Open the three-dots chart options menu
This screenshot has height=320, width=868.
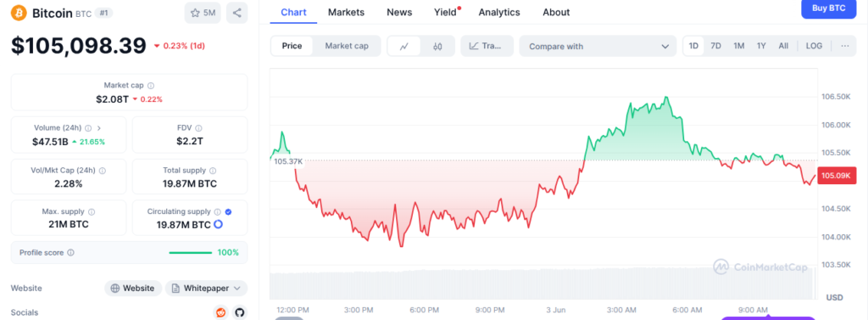[845, 46]
